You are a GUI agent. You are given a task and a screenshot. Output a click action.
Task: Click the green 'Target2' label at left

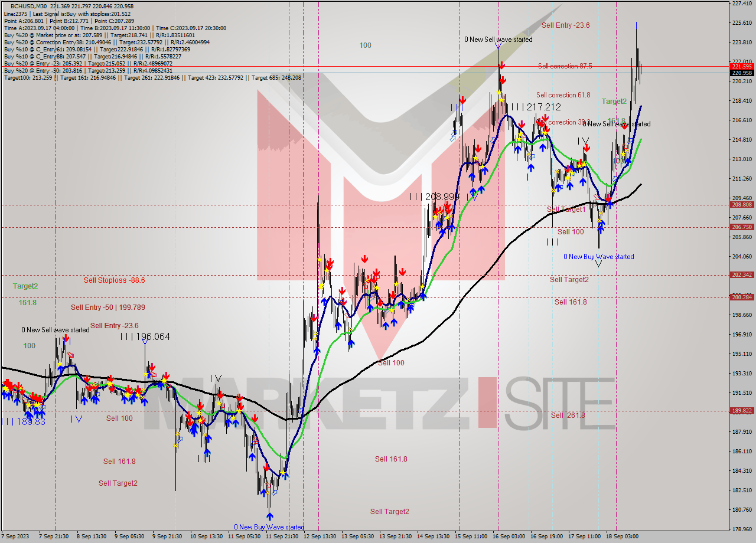pos(25,286)
